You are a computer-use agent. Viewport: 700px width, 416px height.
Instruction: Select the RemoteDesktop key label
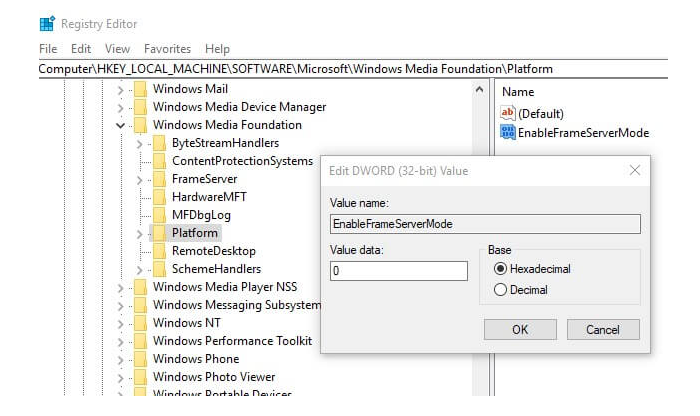click(214, 251)
